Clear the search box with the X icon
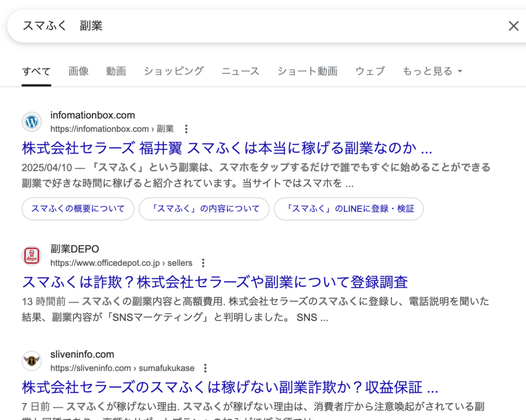The width and height of the screenshot is (526, 420). click(x=513, y=26)
